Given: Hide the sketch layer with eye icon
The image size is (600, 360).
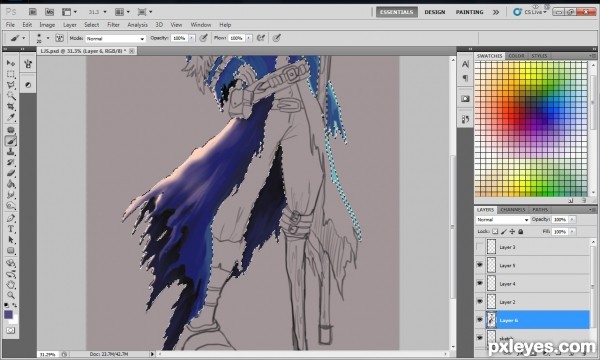Looking at the screenshot, I should (x=479, y=338).
